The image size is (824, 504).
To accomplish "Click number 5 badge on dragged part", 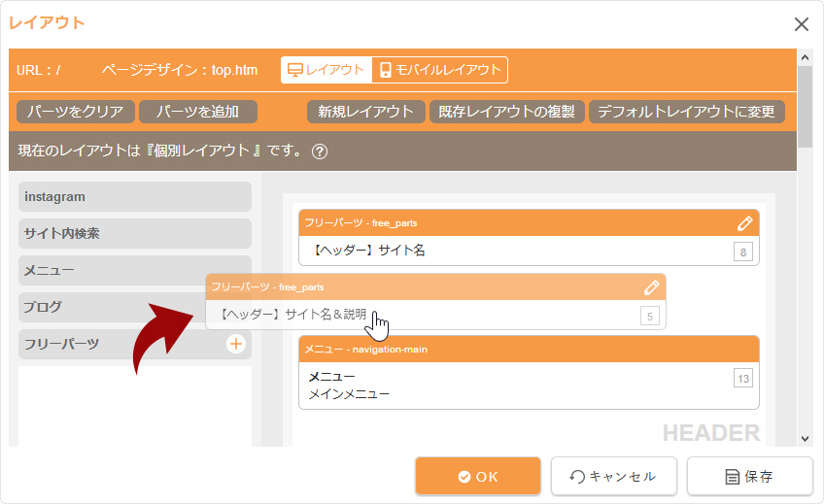I will point(650,316).
